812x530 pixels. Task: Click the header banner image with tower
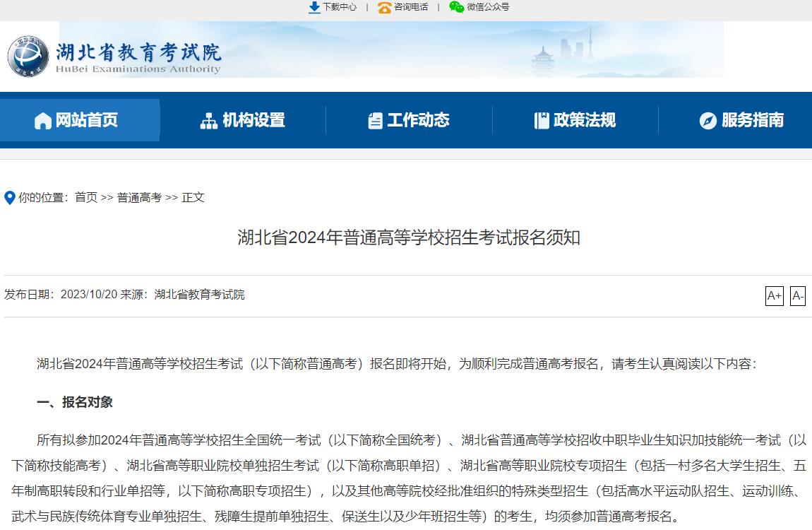(391, 49)
